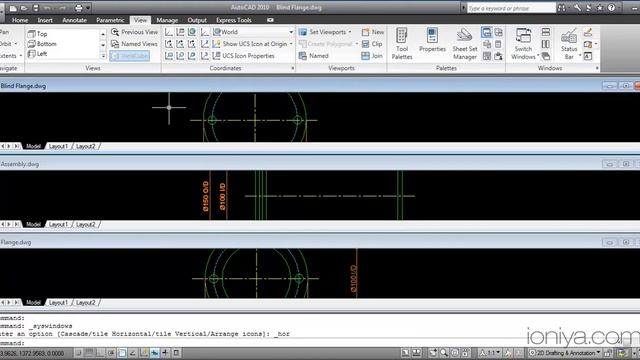Screen dimensions: 640x360
Task: Open the 2D Drafting & Annotation workspace dropdown
Action: (565, 353)
